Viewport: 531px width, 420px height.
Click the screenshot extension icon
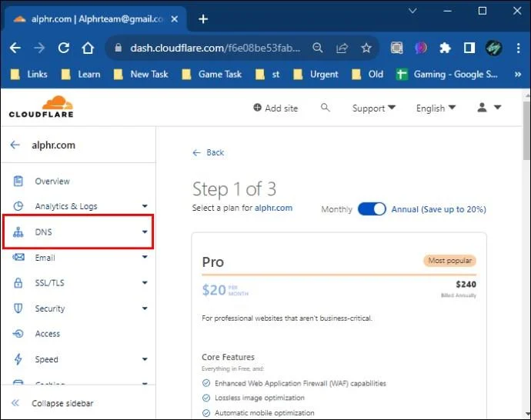point(397,48)
